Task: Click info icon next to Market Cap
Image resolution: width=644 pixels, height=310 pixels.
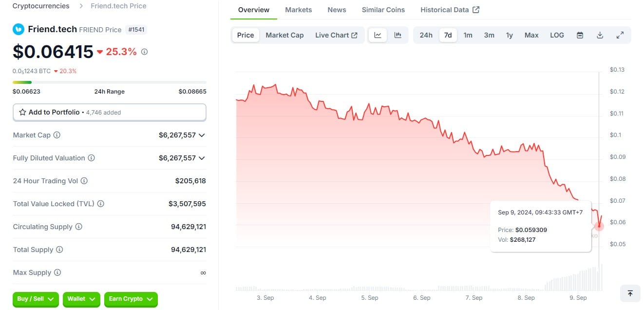Action: (57, 135)
